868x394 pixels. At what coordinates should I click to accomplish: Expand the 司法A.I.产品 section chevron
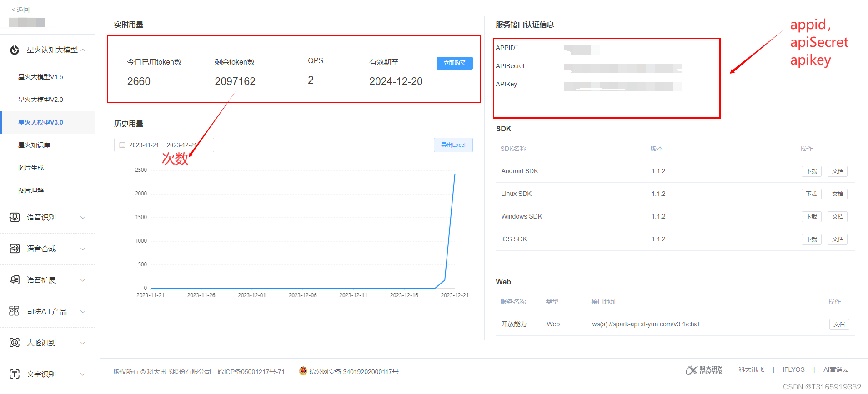coord(83,312)
